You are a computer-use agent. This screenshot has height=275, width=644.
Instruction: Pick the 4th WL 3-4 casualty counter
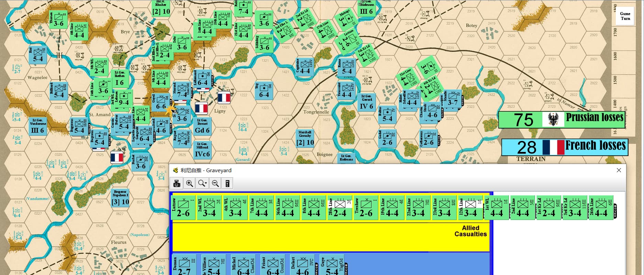[235, 208]
